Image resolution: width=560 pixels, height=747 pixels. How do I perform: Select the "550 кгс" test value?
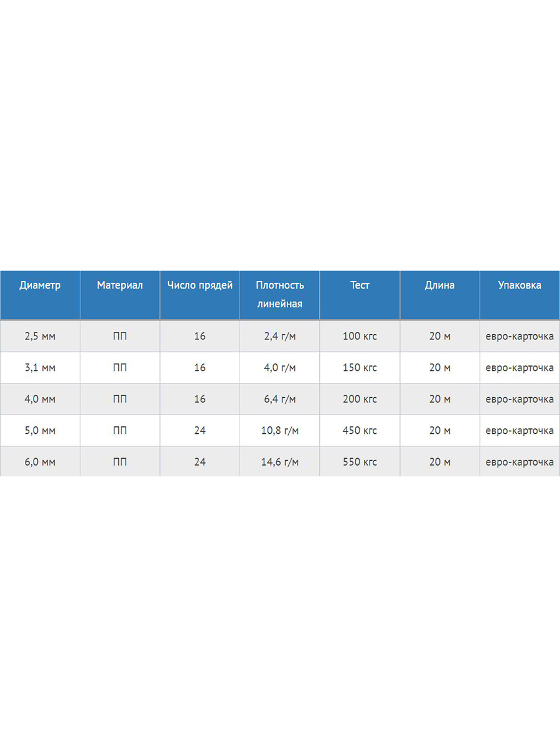click(x=360, y=462)
